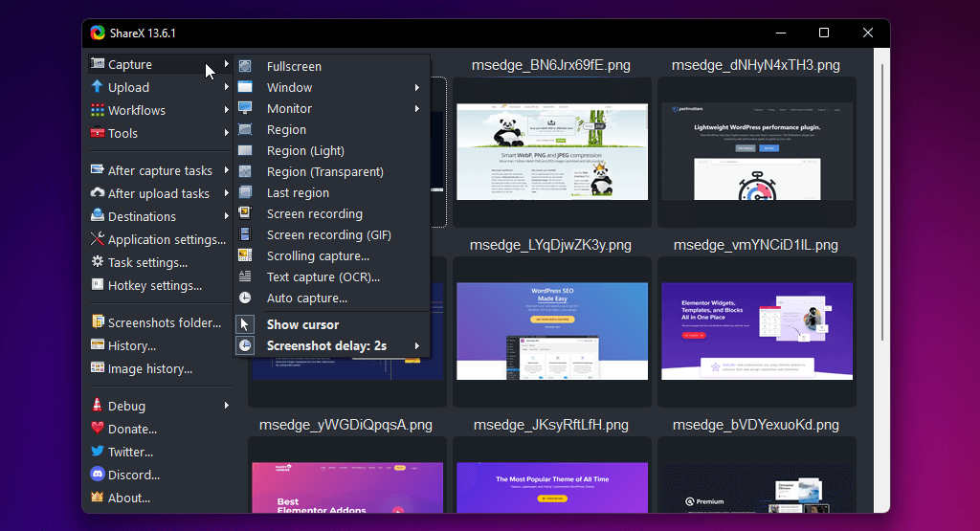Select Region (Transparent) from capture menu
Screen dimensions: 980x531
tap(324, 172)
